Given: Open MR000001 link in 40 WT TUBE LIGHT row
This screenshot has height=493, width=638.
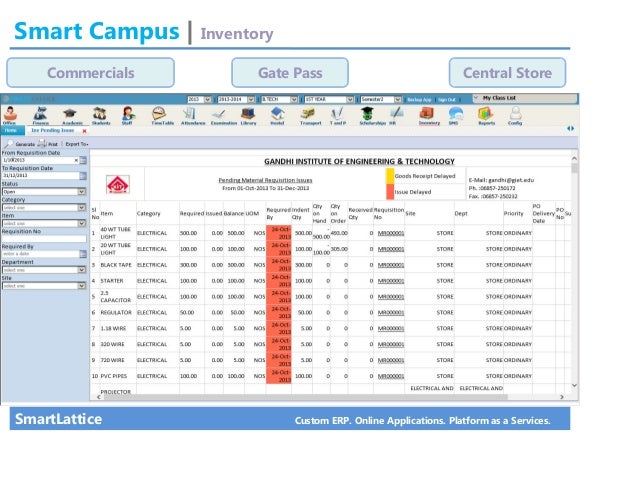Looking at the screenshot, I should click(x=391, y=233).
